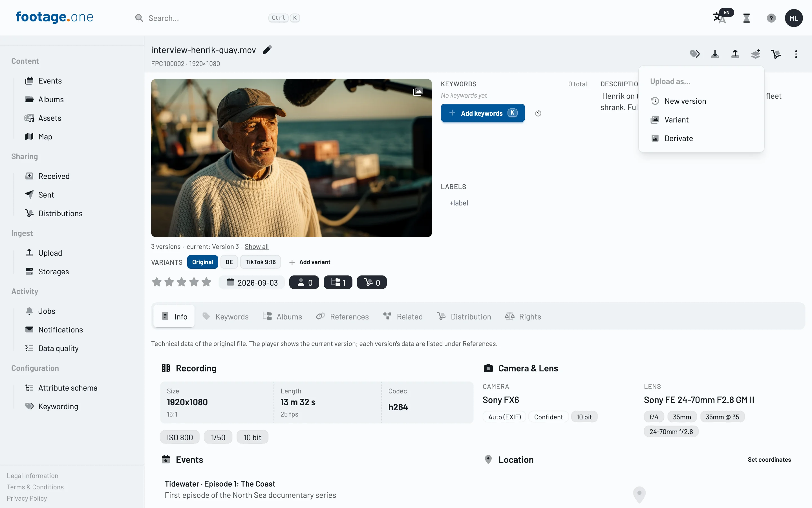Click the download icon in asset toolbar
This screenshot has width=812, height=508.
(x=715, y=54)
